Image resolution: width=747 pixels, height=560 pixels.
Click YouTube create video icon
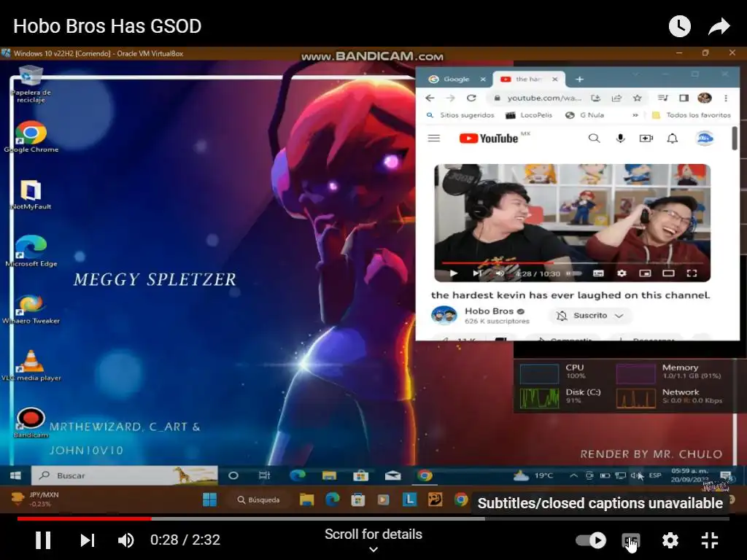pyautogui.click(x=646, y=139)
